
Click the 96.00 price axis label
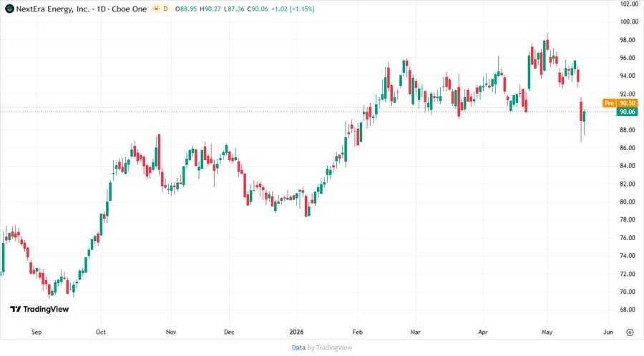(x=627, y=58)
